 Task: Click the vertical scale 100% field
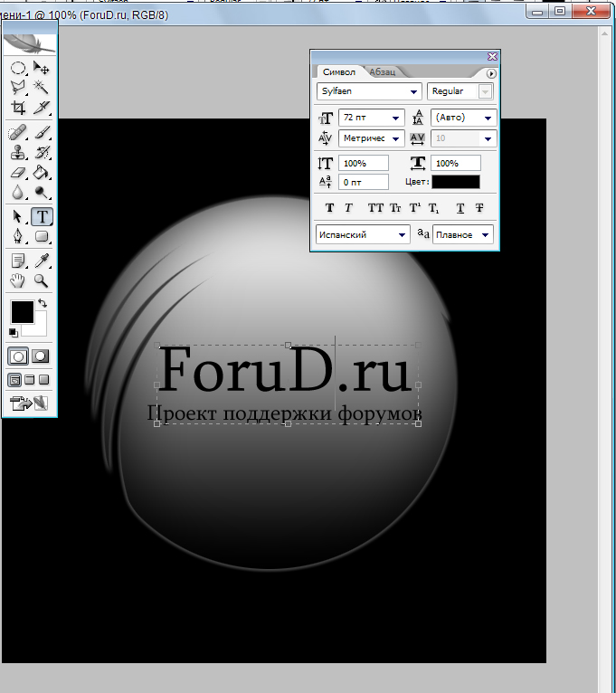(364, 163)
